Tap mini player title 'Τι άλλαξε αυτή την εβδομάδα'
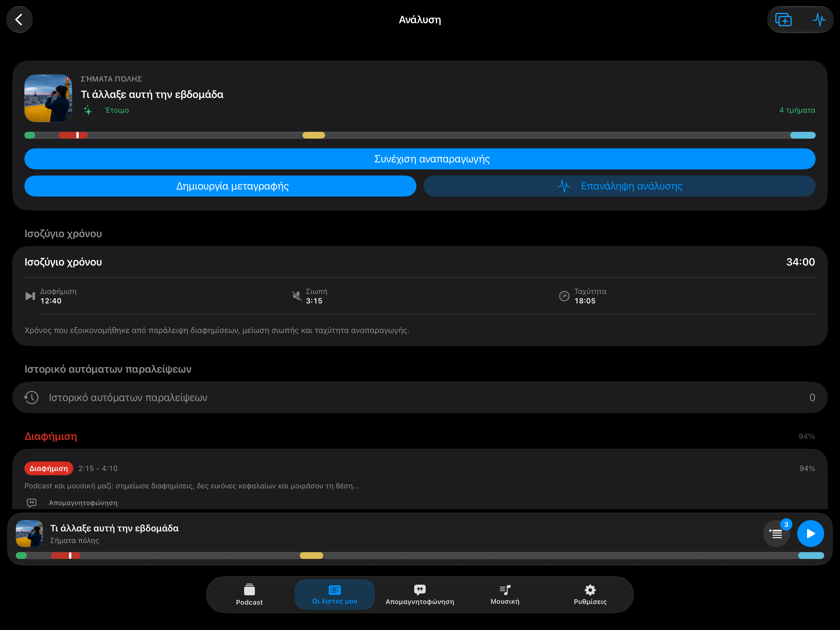 (x=114, y=528)
